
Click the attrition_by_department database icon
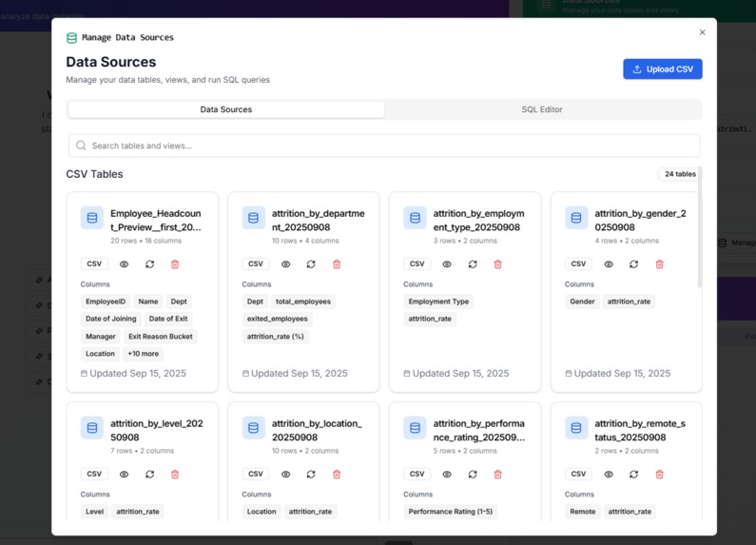253,218
